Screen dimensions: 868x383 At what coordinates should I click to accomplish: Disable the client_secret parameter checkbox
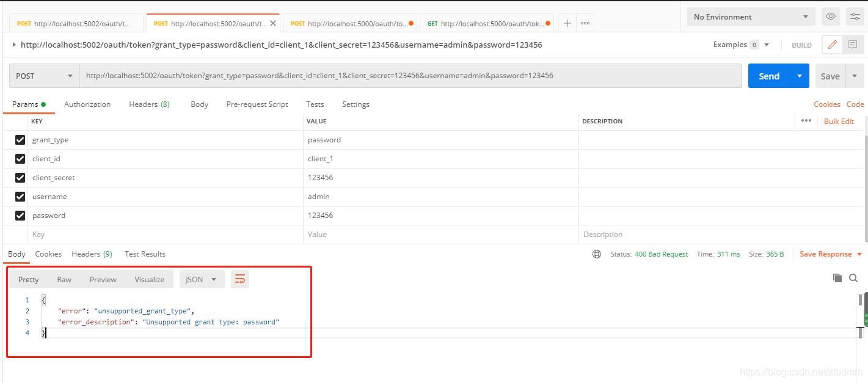click(x=20, y=177)
